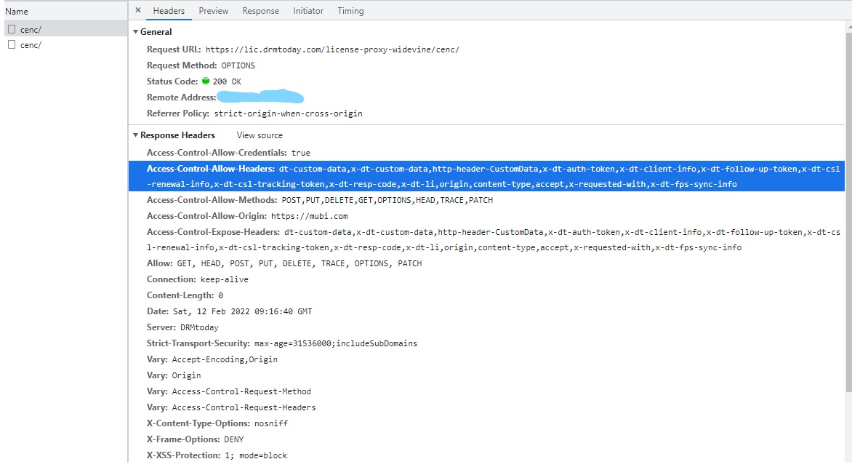
Task: Show the Timing tab
Action: coord(350,10)
